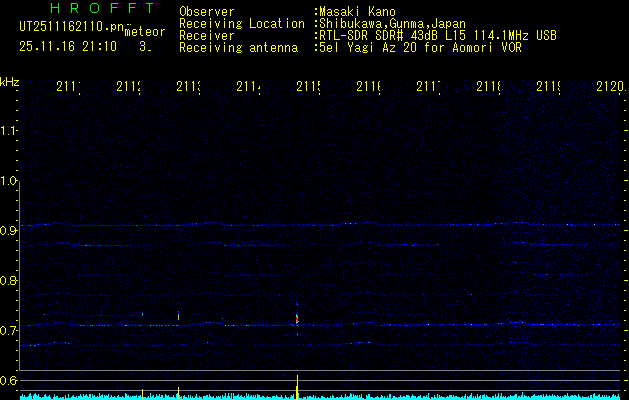Viewport: 629px width, 400px height.
Task: Click the 1.0 frequency axis label
Action: 9,181
